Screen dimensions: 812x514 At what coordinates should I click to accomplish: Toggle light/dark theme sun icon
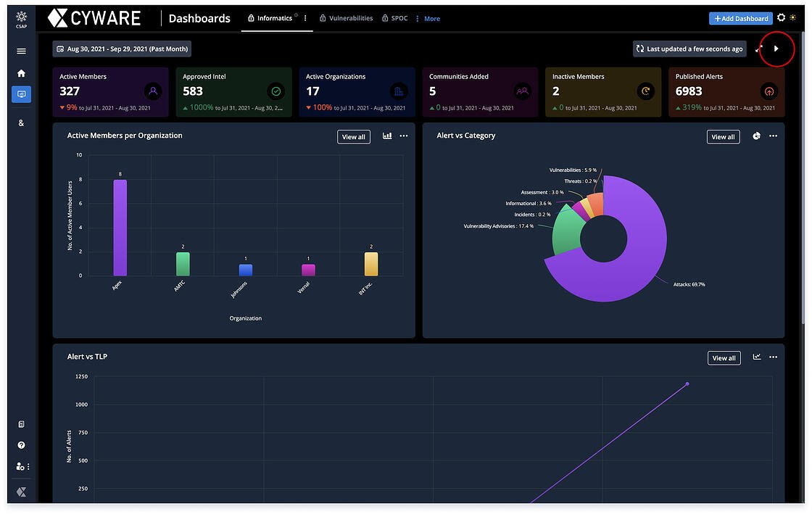792,18
